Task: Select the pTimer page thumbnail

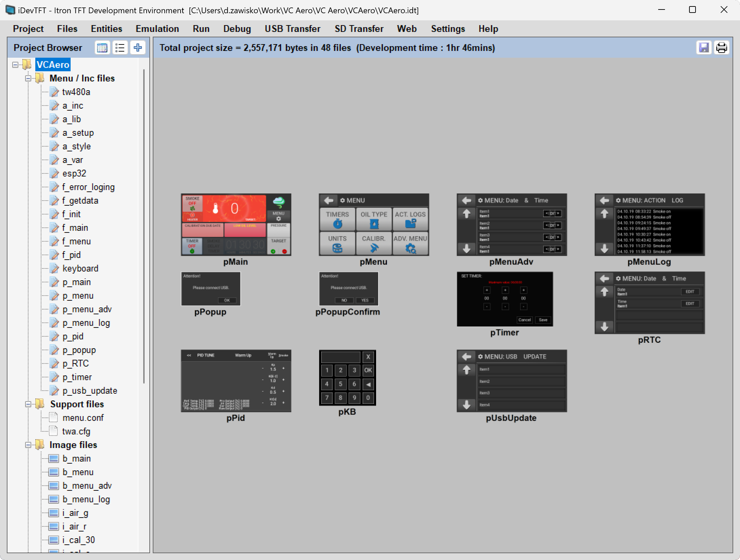Action: [504, 299]
